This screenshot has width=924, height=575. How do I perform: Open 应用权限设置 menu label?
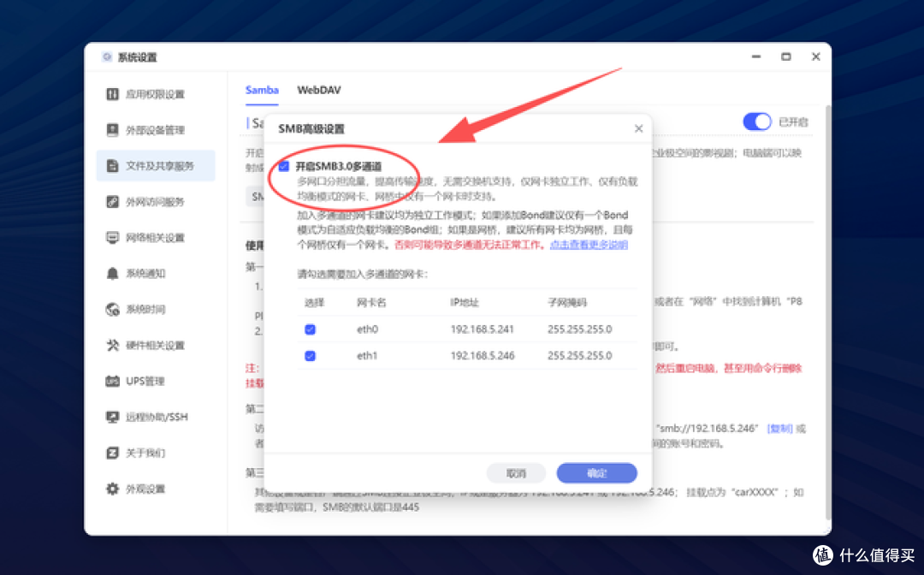pyautogui.click(x=155, y=94)
